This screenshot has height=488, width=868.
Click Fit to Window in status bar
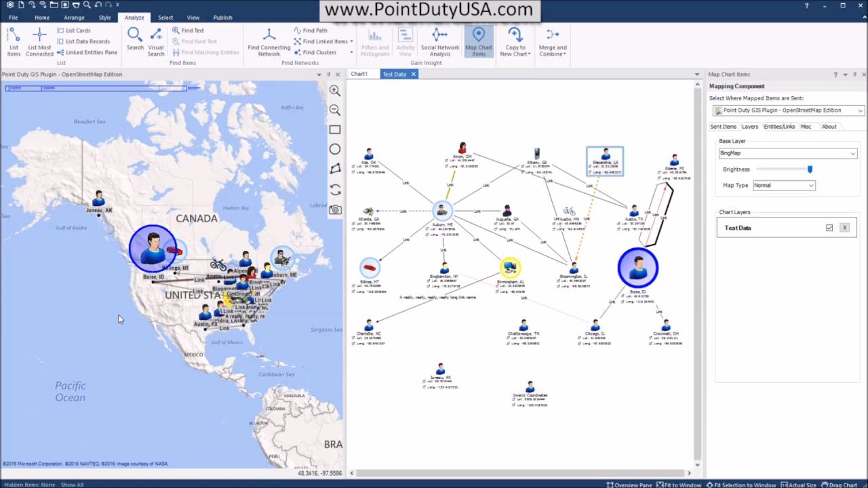pyautogui.click(x=678, y=485)
